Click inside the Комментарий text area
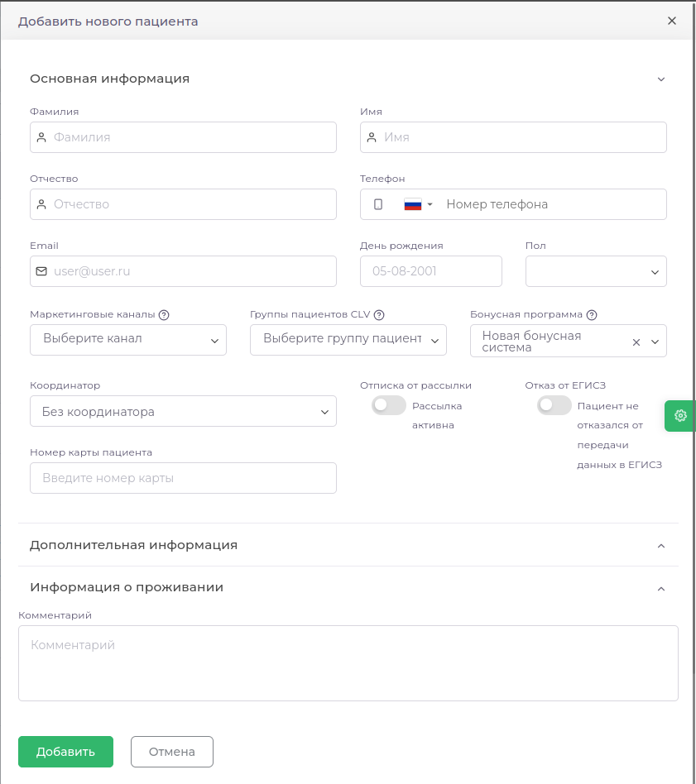Viewport: 696px width, 784px height. point(348,662)
